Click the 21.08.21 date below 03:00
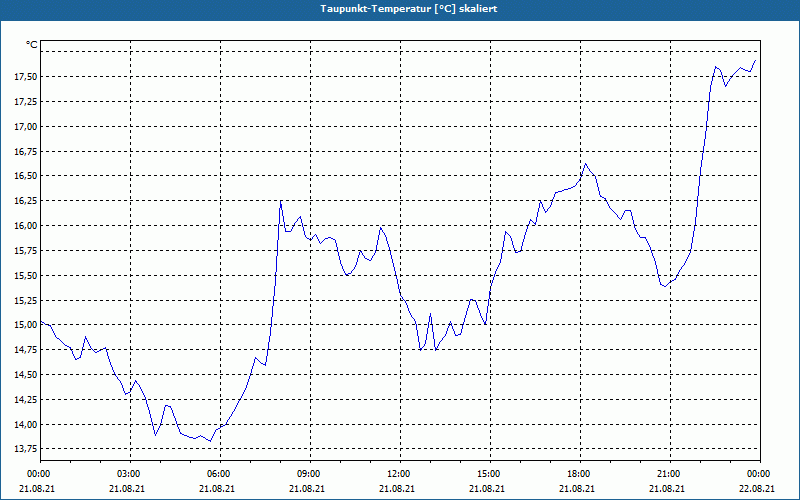This screenshot has height=500, width=800. tap(128, 488)
